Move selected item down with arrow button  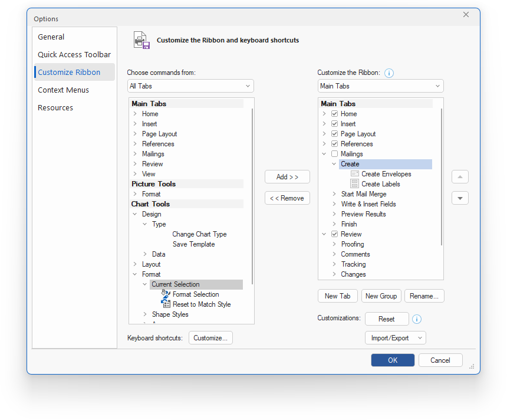pos(460,198)
